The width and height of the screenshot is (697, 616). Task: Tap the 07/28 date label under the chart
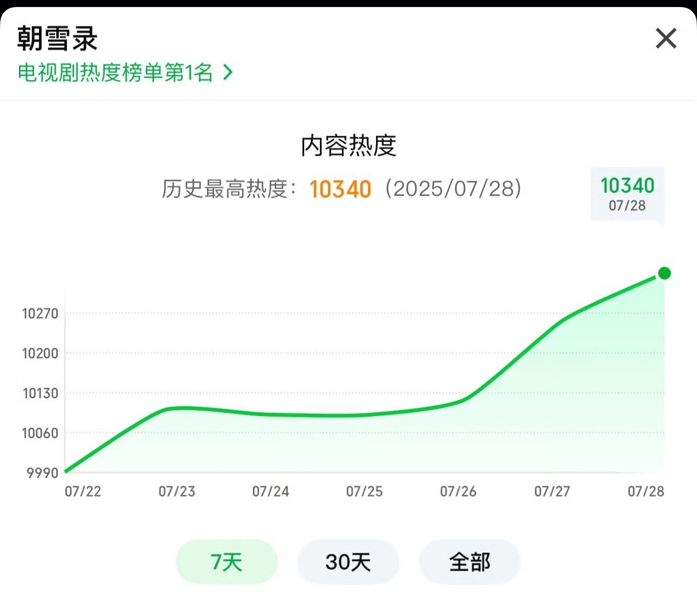point(646,491)
